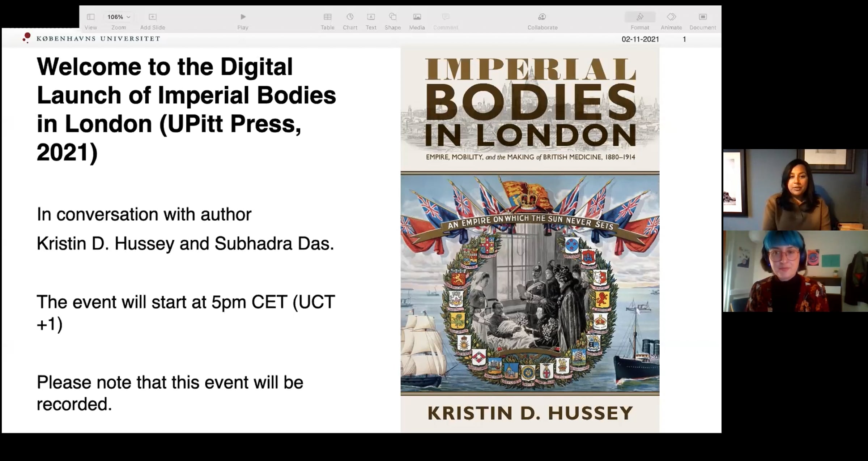Screen dimensions: 868x461
Task: Add a text box with the Text icon
Action: coord(371,17)
